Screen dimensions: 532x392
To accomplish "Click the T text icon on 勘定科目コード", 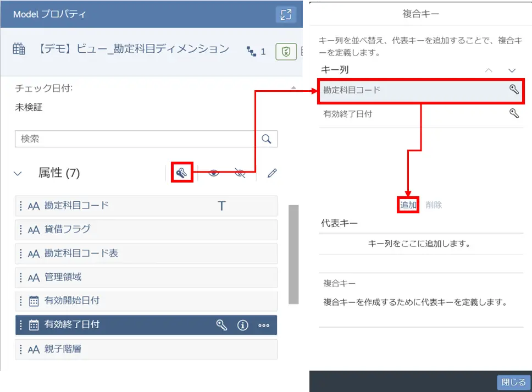I will (x=221, y=206).
